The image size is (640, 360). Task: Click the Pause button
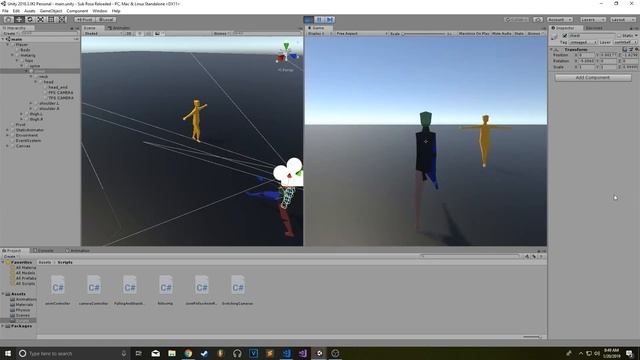click(319, 20)
